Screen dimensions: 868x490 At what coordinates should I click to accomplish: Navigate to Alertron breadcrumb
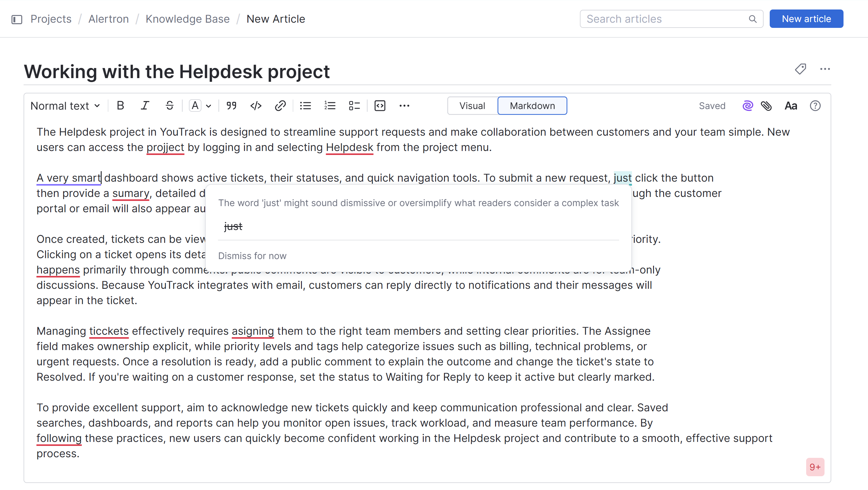click(x=108, y=19)
